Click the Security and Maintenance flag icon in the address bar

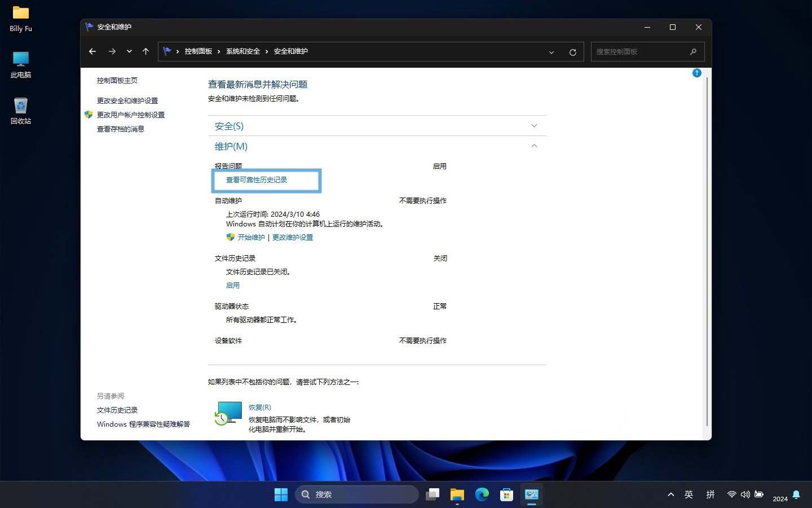[167, 51]
